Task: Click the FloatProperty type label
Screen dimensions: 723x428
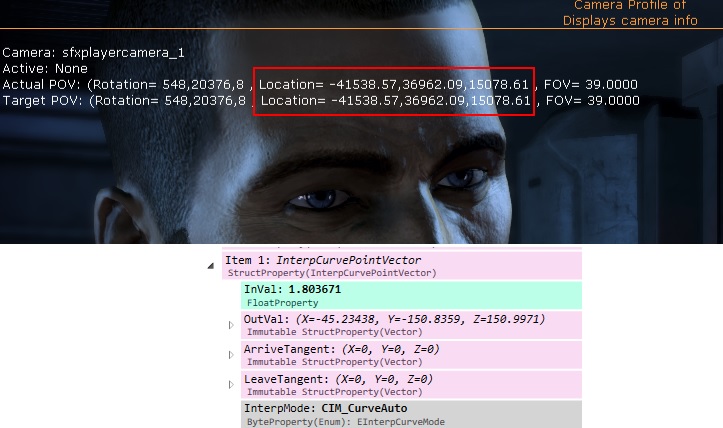Action: tap(283, 303)
